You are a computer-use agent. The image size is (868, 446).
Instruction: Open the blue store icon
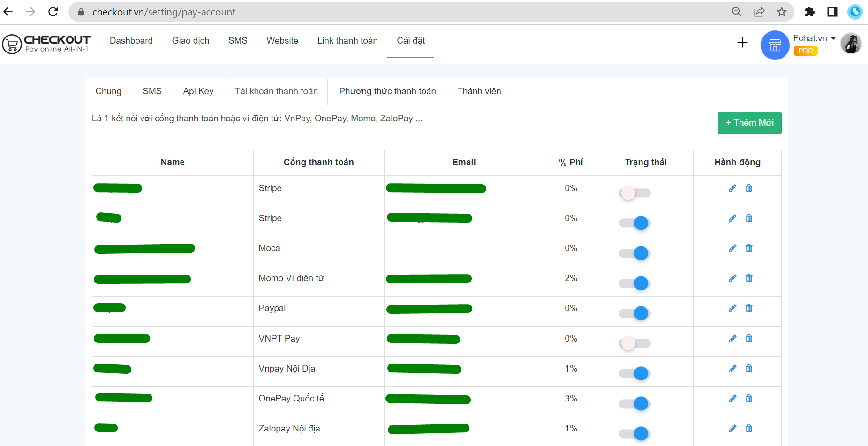[775, 45]
